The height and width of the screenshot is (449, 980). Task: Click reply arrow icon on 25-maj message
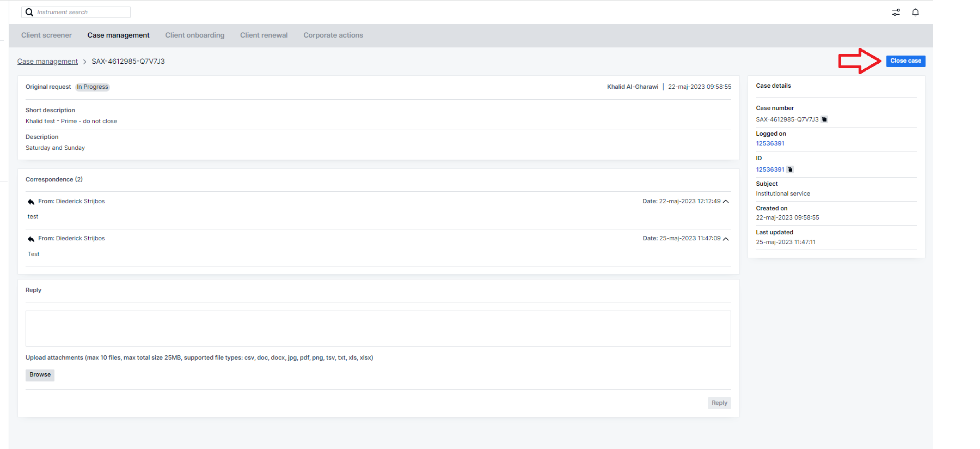(31, 239)
